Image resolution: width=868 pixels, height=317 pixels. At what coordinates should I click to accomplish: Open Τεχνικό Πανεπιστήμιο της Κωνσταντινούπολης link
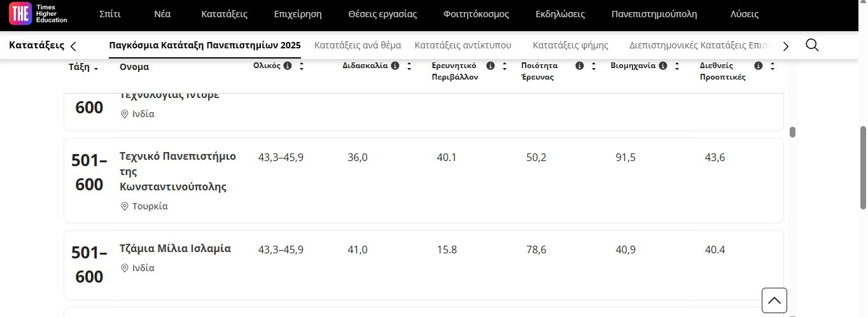(178, 171)
